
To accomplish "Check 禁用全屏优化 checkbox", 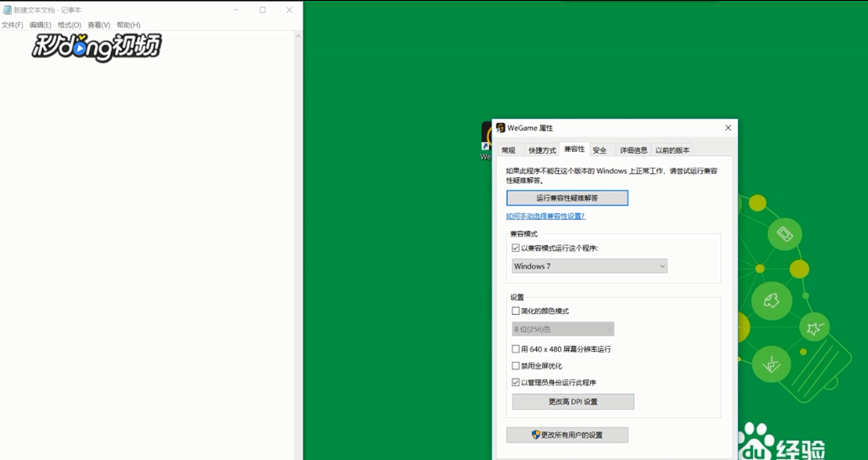I will tap(515, 365).
